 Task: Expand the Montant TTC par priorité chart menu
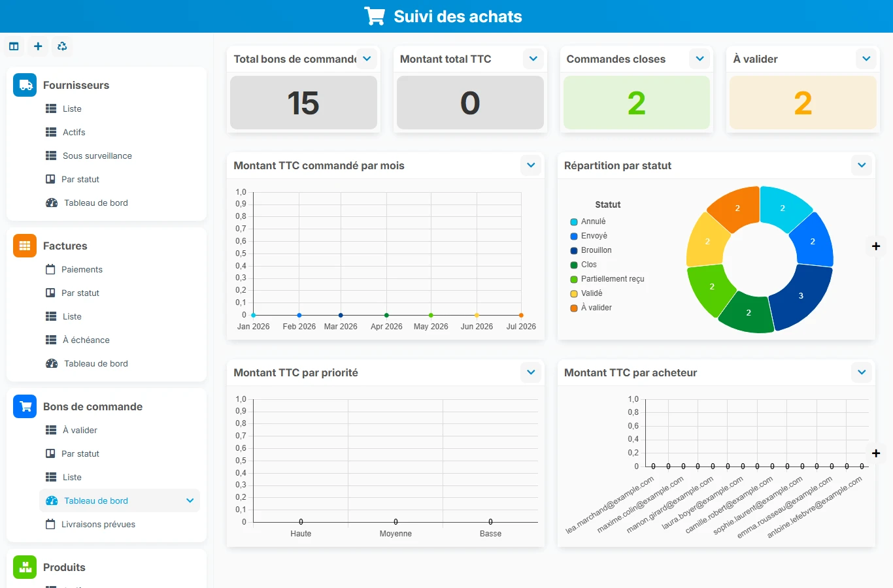(531, 372)
